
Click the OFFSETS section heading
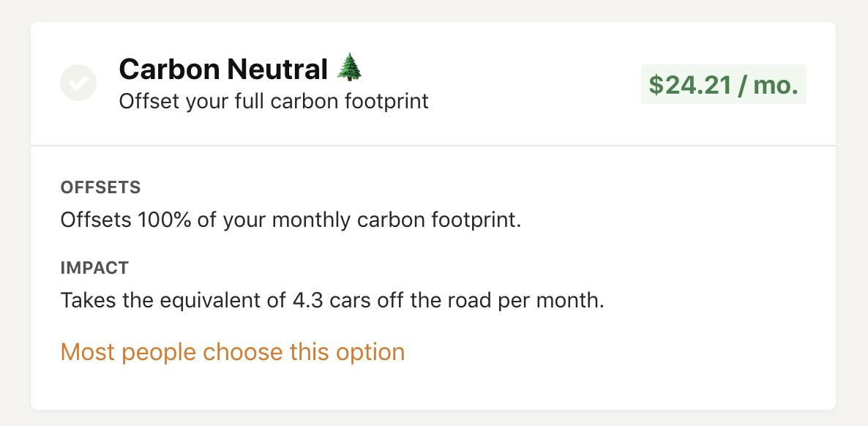[100, 187]
